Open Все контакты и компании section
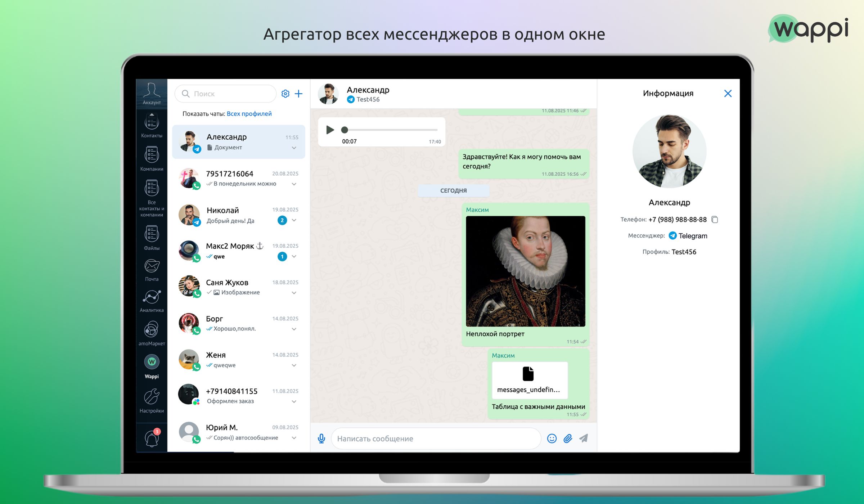Screen dimensions: 864x504 152,198
